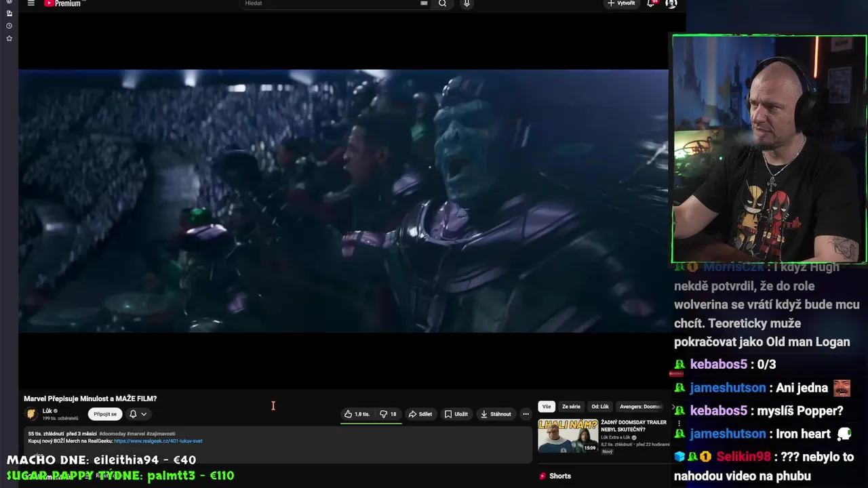Open the on-screen keyboard icon in search
The width and height of the screenshot is (868, 488).
click(424, 3)
